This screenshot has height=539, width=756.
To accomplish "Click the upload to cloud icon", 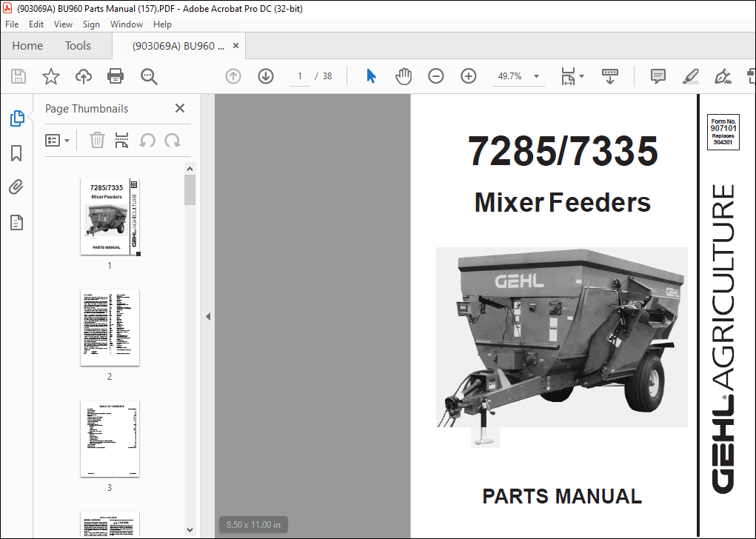I will 84,76.
